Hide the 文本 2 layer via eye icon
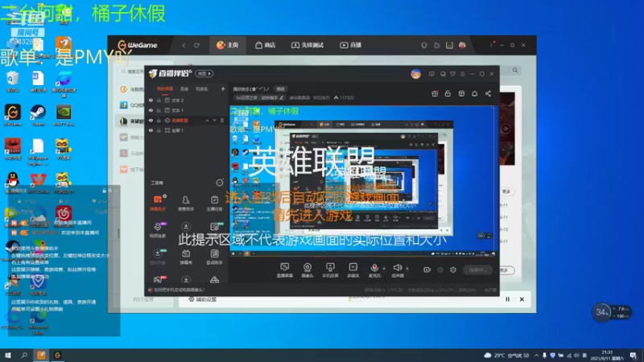This screenshot has width=644, height=362. pos(151,100)
